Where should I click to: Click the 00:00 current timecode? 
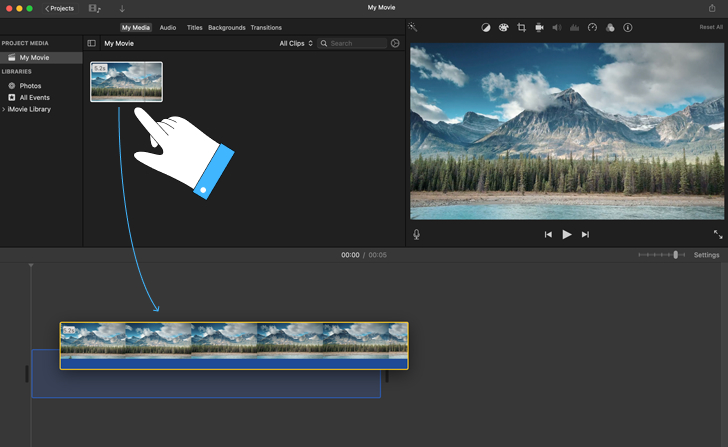click(350, 255)
